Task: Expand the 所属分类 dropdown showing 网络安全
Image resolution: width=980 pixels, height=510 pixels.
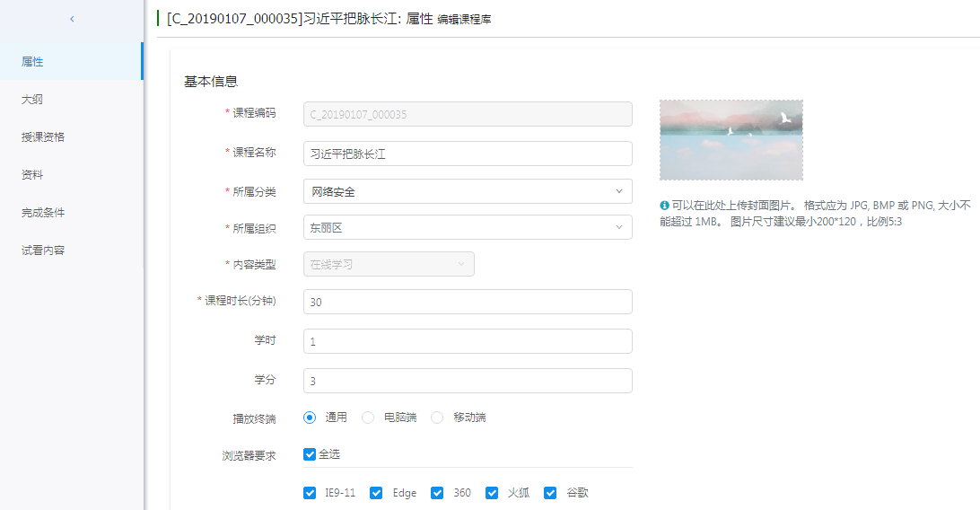Action: pyautogui.click(x=467, y=191)
